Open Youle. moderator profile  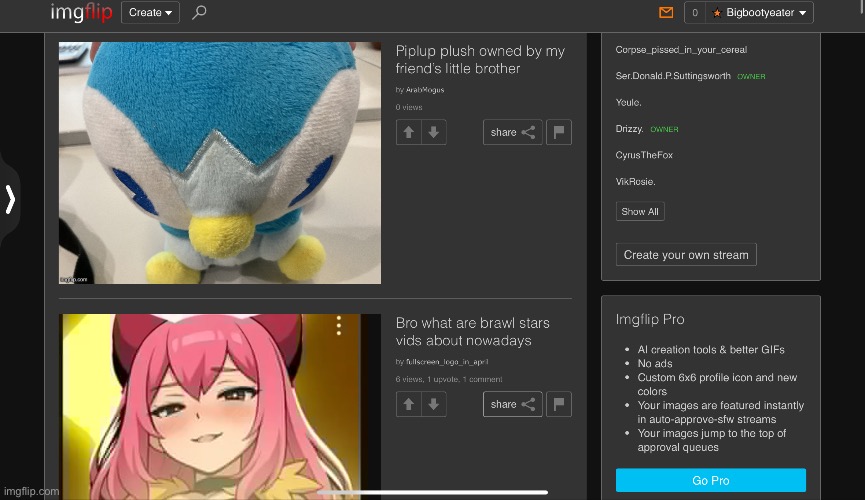628,102
